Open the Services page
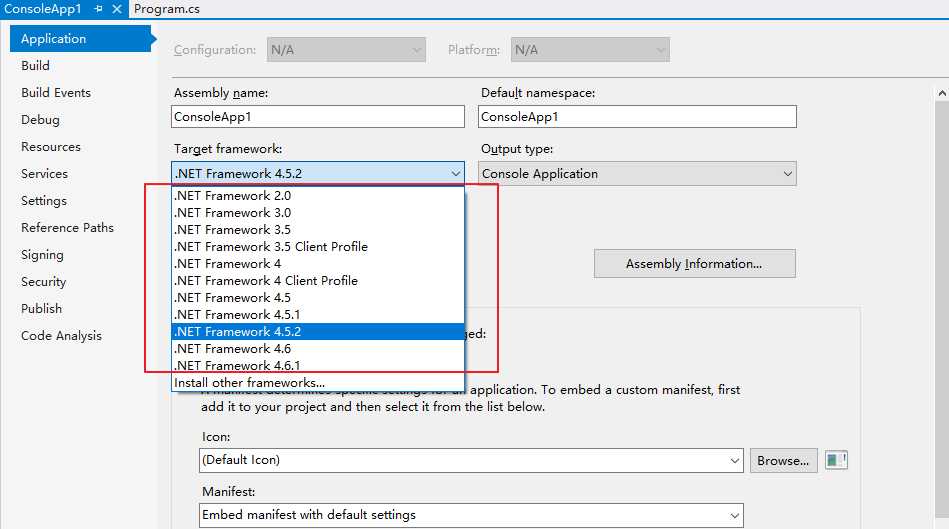Image resolution: width=949 pixels, height=529 pixels. coord(44,174)
